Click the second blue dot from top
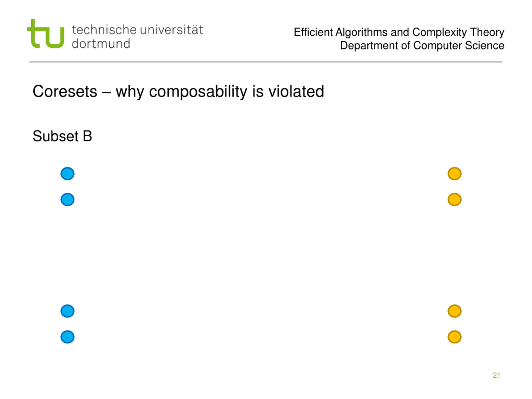This screenshot has height=399, width=532. click(67, 199)
